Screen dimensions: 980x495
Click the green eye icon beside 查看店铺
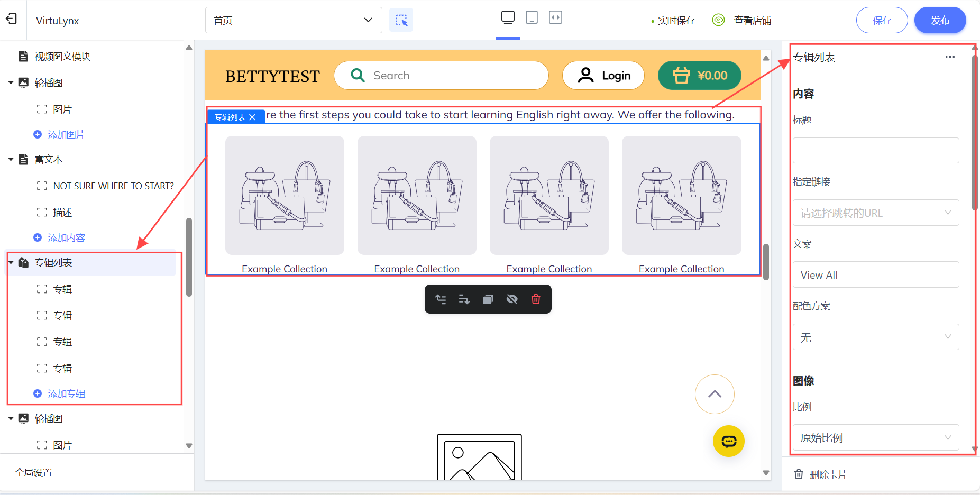pyautogui.click(x=718, y=20)
